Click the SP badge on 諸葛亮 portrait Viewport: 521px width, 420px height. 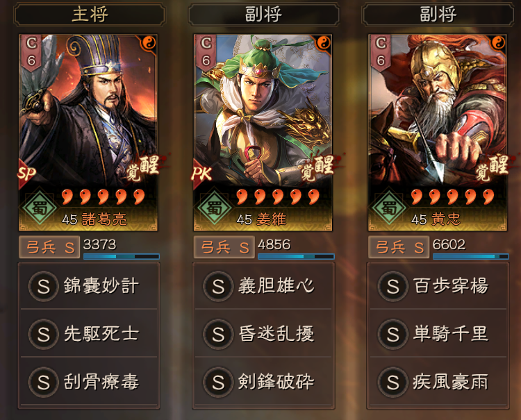tap(26, 173)
